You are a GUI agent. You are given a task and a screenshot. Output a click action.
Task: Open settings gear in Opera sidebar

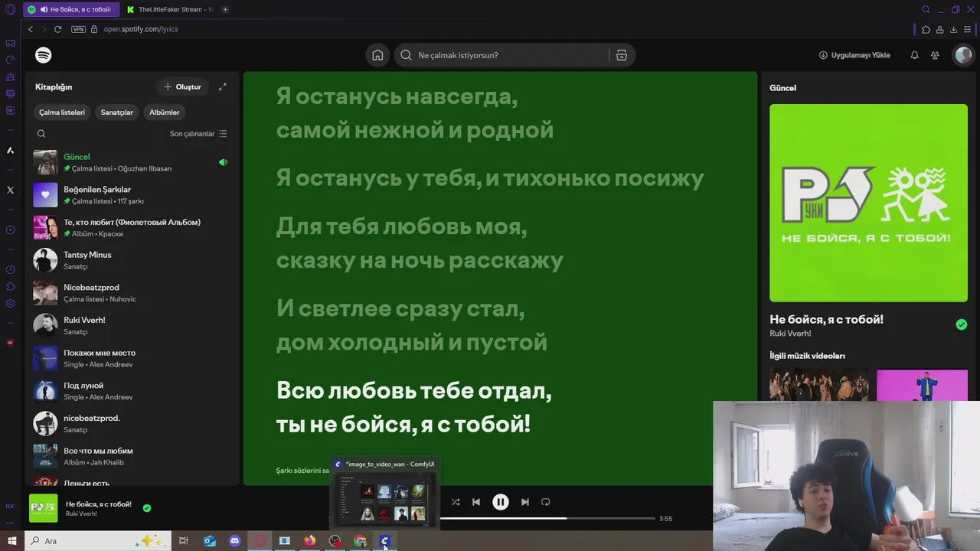[10, 303]
